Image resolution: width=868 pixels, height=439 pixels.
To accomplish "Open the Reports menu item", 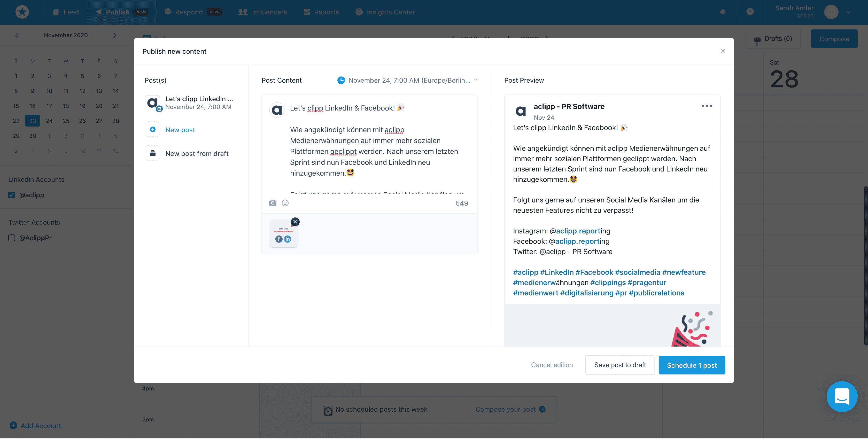I will pyautogui.click(x=321, y=12).
